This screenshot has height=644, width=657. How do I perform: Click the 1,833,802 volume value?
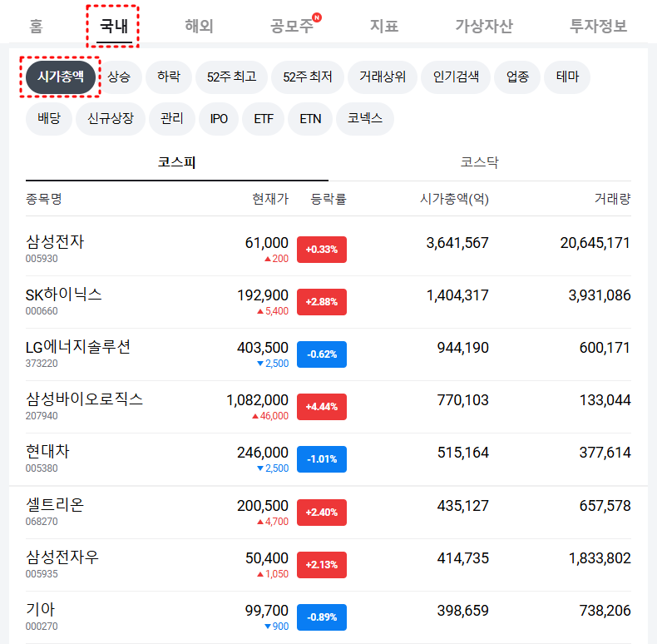[x=600, y=558]
